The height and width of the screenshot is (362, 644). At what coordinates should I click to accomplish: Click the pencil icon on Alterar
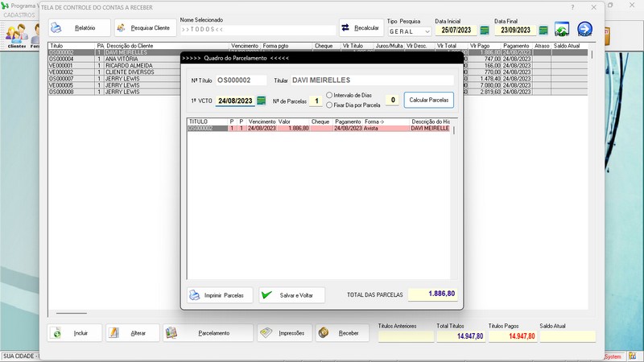click(114, 332)
